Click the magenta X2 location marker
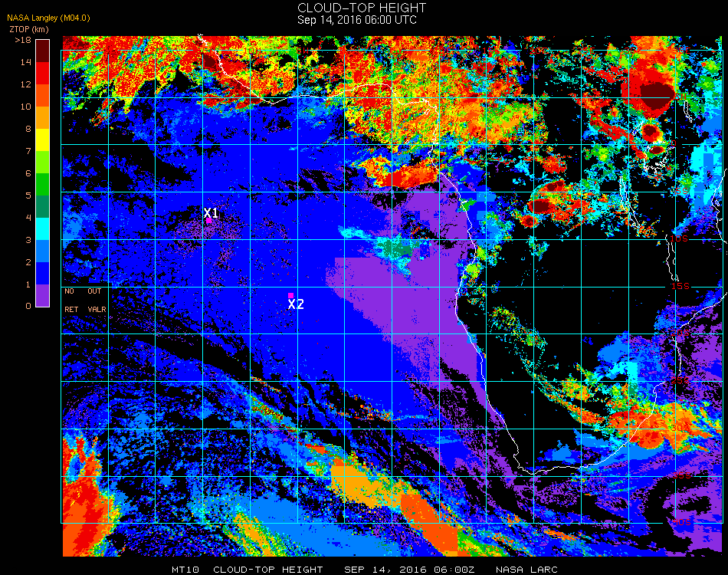The image size is (728, 575). [290, 295]
